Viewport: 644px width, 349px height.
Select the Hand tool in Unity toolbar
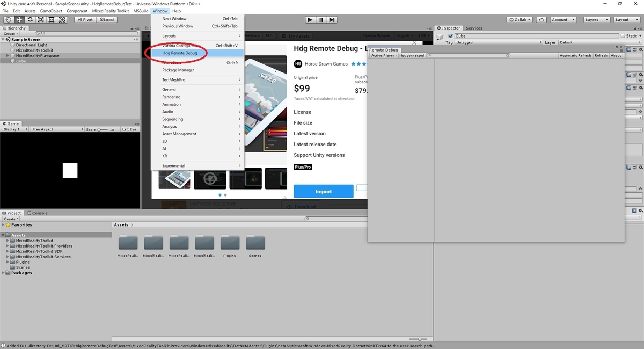pos(8,20)
